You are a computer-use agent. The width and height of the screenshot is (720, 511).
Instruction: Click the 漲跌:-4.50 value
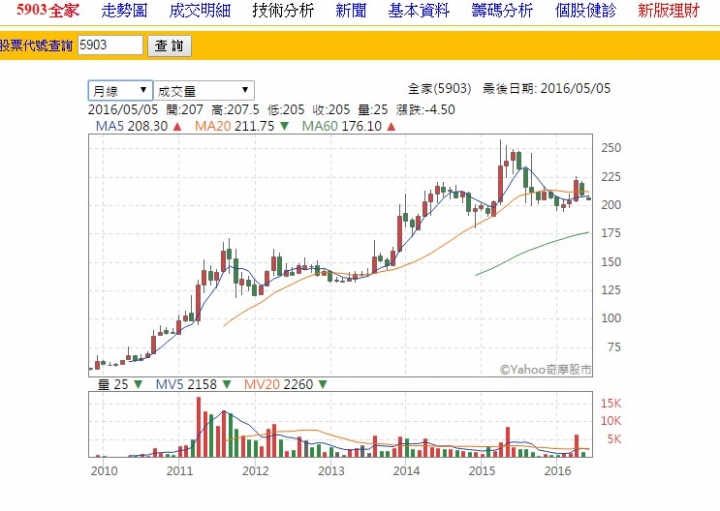425,110
